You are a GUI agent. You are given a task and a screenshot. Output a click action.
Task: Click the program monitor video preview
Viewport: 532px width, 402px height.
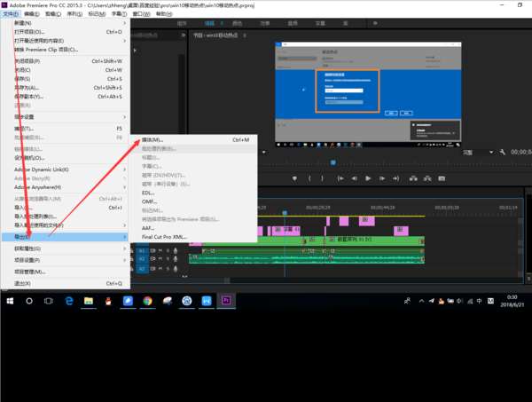[x=368, y=94]
